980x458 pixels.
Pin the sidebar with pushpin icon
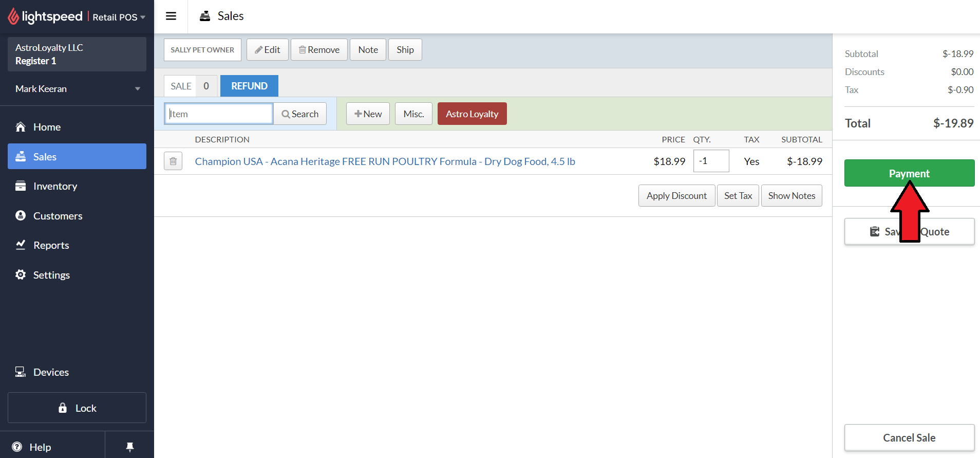[x=130, y=447]
